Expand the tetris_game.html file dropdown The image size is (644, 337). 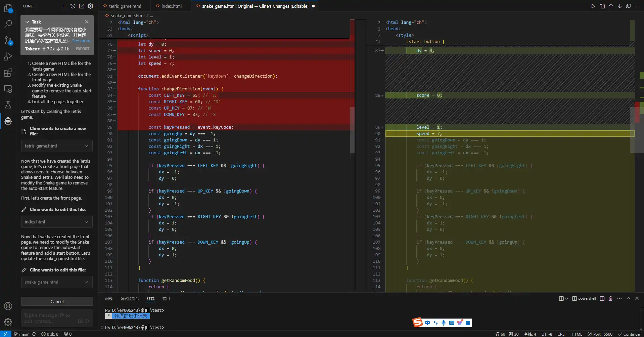click(57, 146)
